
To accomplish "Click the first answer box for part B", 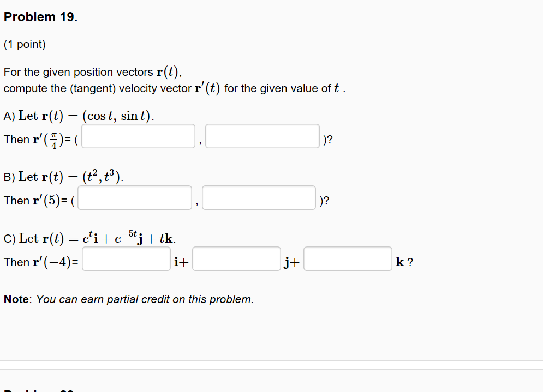I will pyautogui.click(x=134, y=197).
